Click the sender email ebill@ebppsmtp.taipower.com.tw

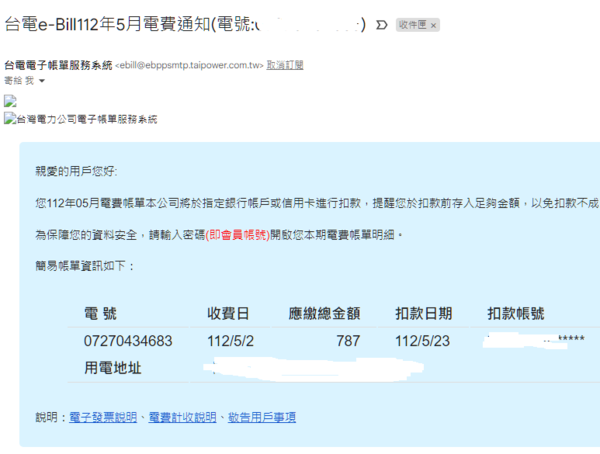pyautogui.click(x=190, y=65)
